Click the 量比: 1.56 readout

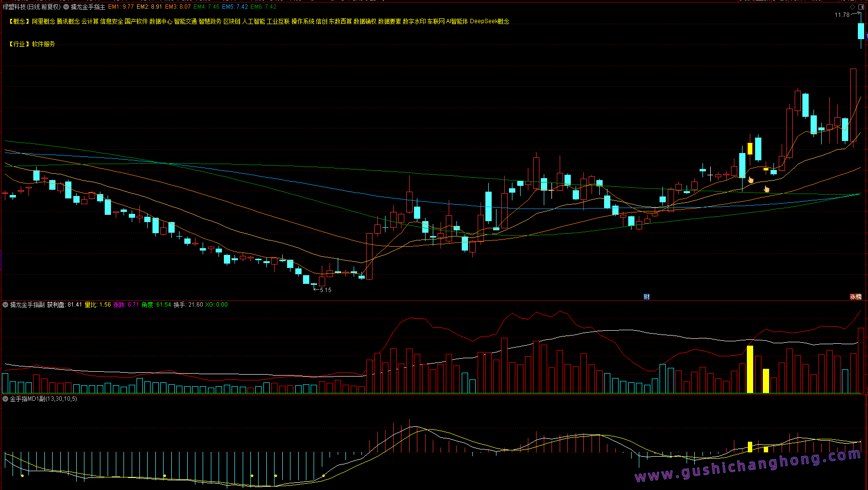coord(98,305)
